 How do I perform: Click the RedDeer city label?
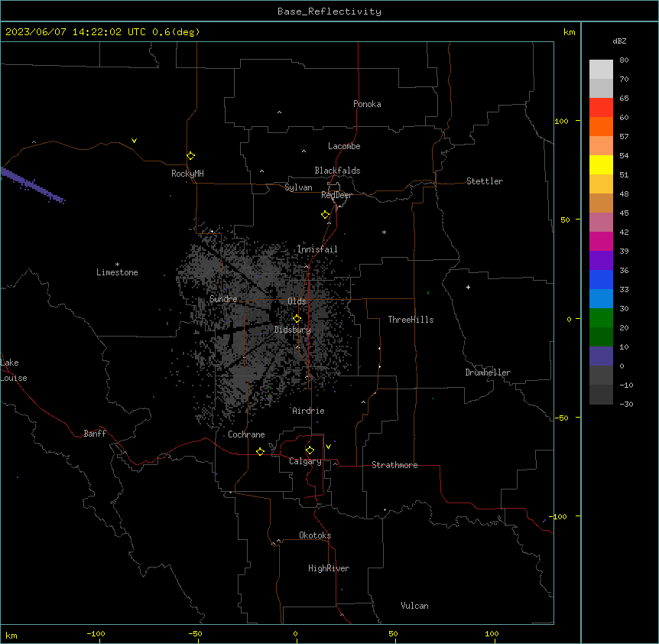[x=336, y=195]
